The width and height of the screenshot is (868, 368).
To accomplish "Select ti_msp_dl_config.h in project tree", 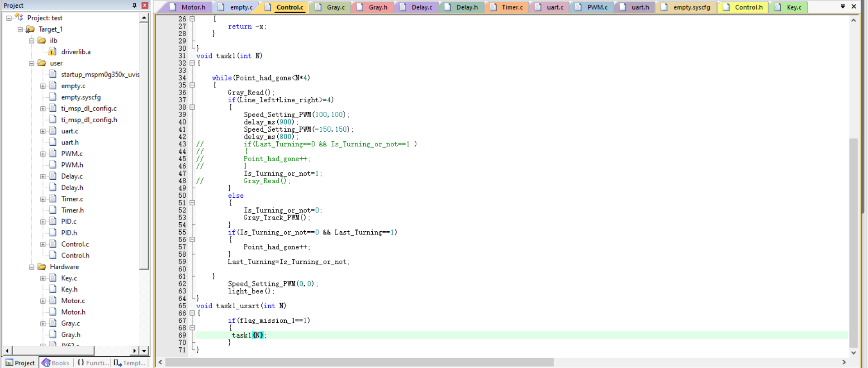I will tap(89, 119).
